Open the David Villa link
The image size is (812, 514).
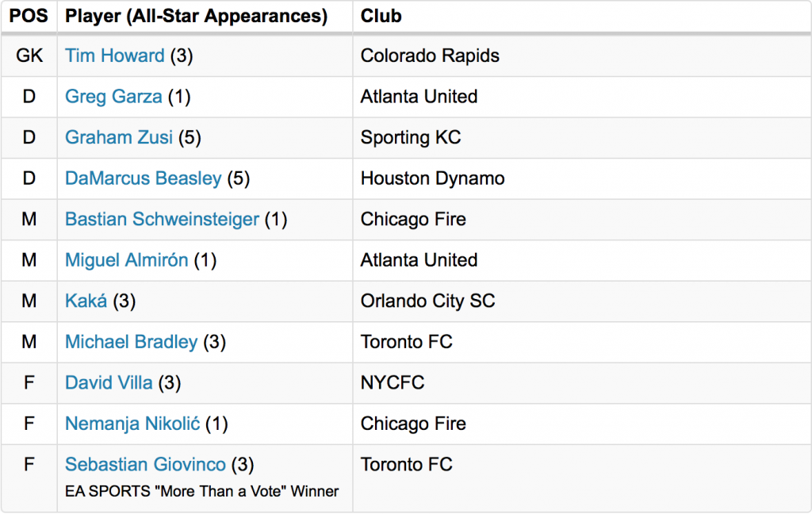pos(109,383)
